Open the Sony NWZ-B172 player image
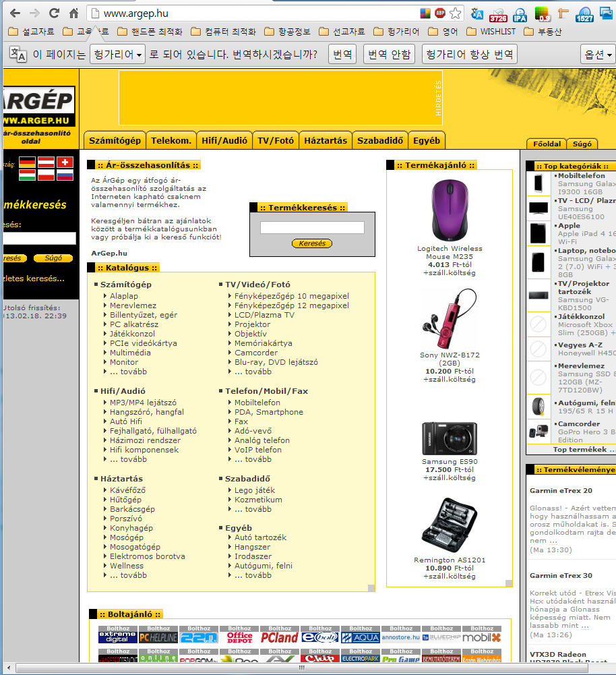 pyautogui.click(x=450, y=318)
